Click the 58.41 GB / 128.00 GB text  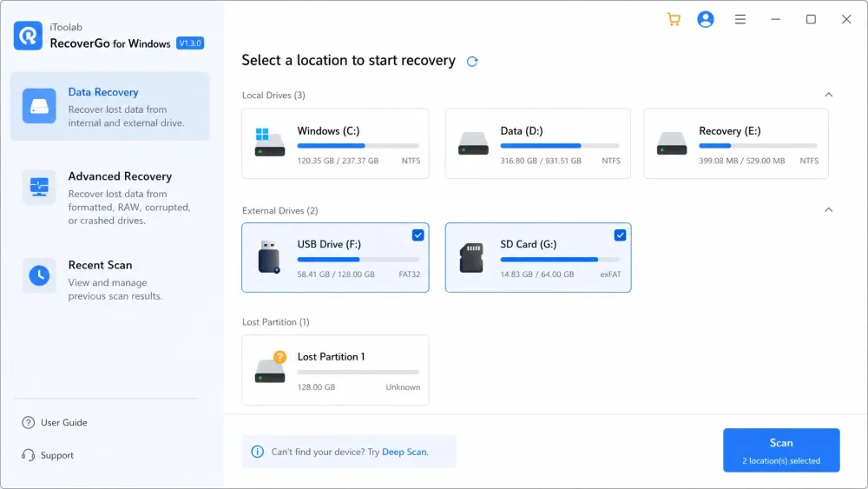[336, 274]
